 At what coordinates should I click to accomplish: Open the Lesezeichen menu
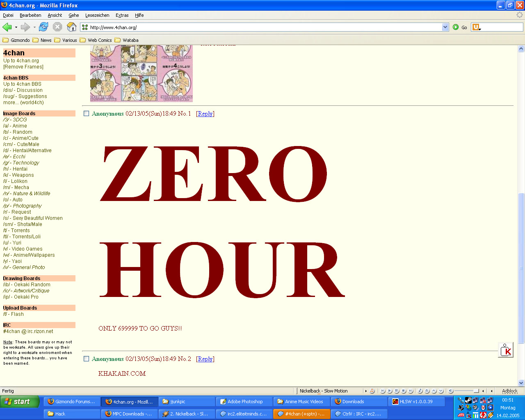(x=97, y=15)
